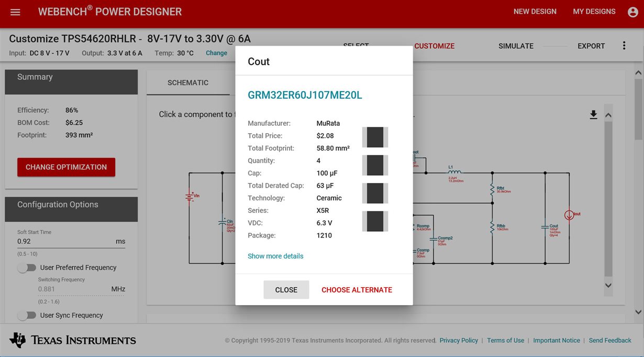Go to the SIMULATE step
Screen dimensions: 644x357
pos(516,46)
